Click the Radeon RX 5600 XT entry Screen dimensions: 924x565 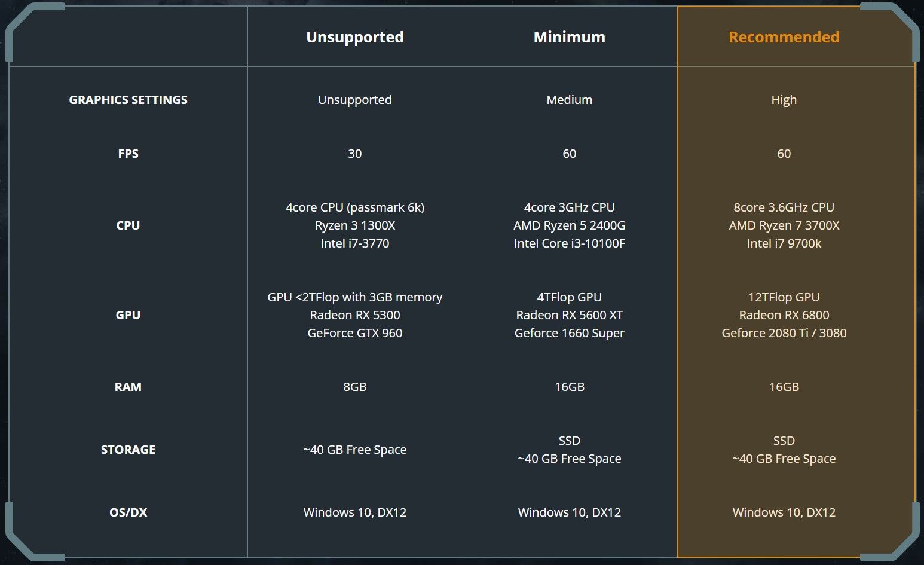(569, 315)
